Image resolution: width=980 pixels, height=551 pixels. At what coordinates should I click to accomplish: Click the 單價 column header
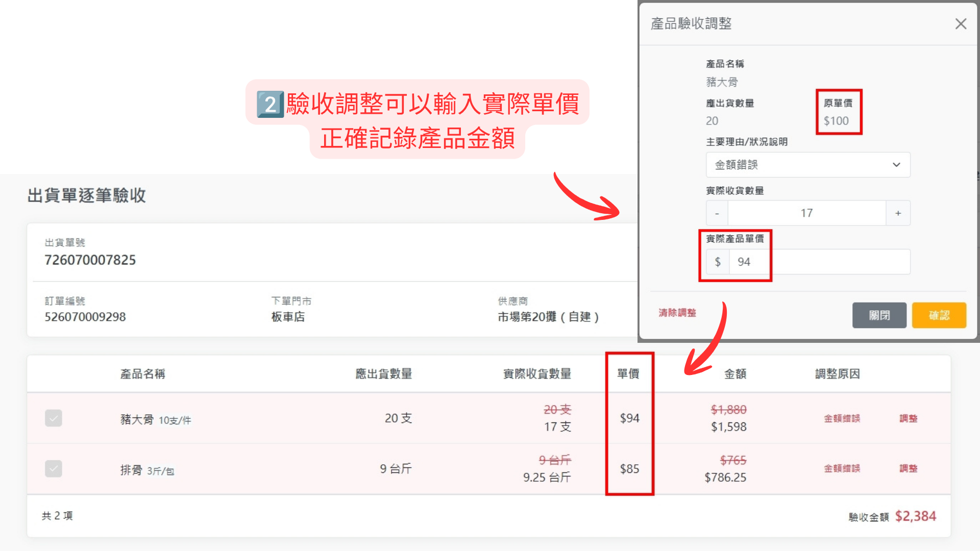pyautogui.click(x=628, y=374)
